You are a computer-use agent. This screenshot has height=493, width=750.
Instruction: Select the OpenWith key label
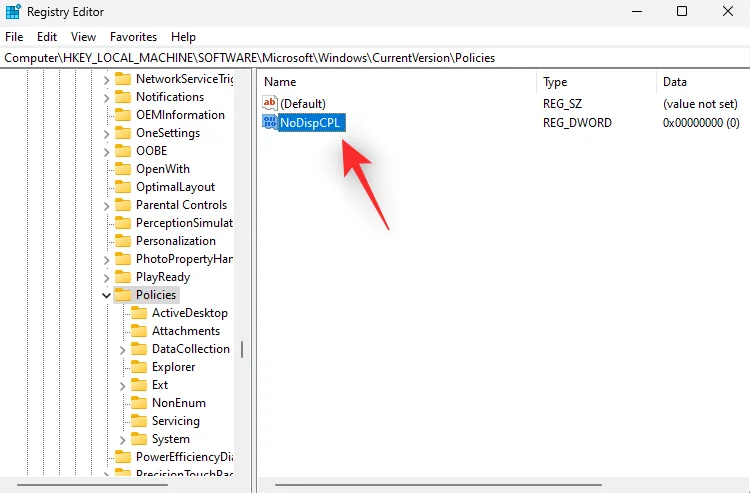click(163, 169)
